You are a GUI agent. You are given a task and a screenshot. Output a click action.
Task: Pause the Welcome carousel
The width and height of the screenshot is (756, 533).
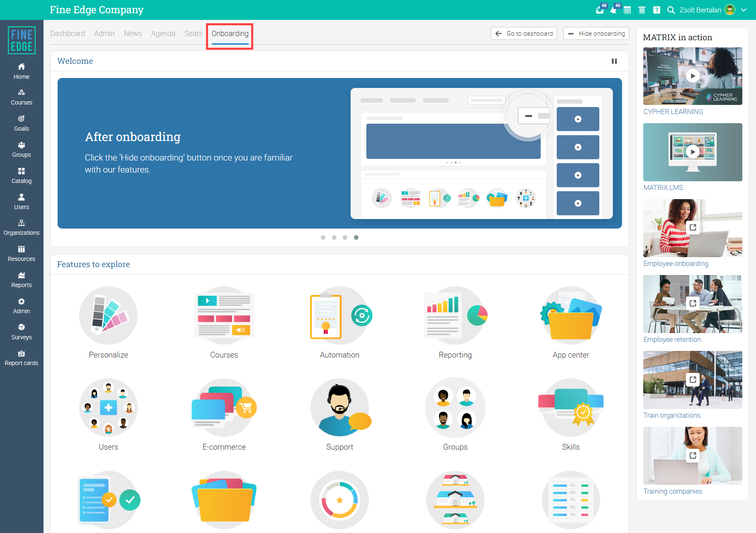(x=614, y=61)
